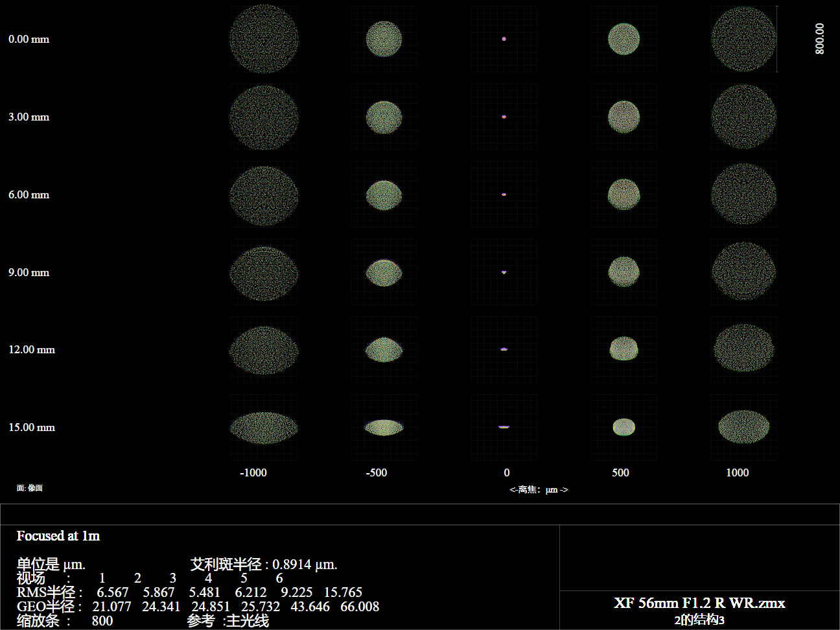Click the 'GEO半径' row label

pos(46,607)
